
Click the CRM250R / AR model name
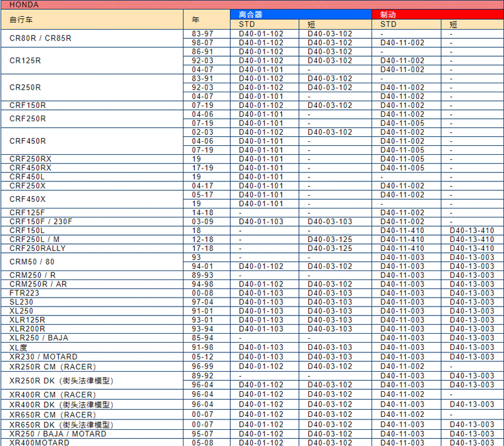(x=38, y=284)
